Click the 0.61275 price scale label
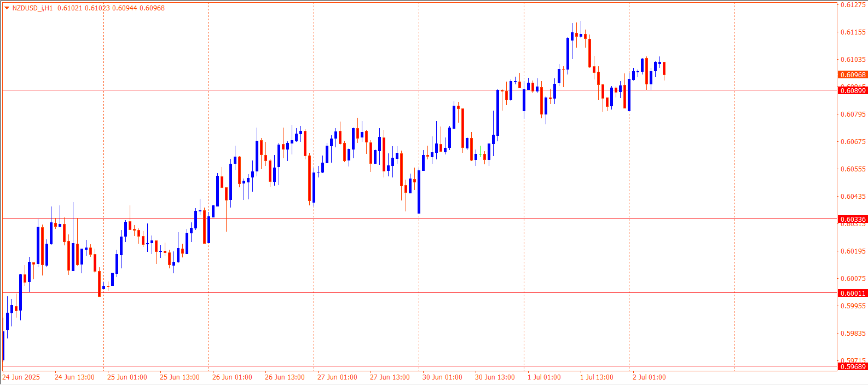 click(853, 5)
